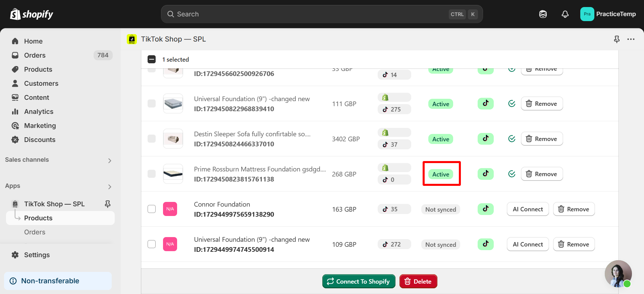This screenshot has width=644, height=294.
Task: Click TikTok channel icon for Universal Foundation 111 GBP
Action: [x=485, y=103]
